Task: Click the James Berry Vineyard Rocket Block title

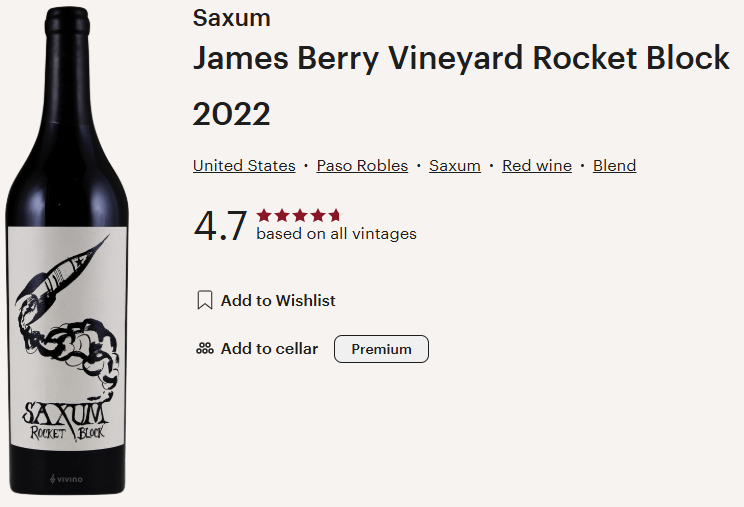Action: pyautogui.click(x=461, y=58)
